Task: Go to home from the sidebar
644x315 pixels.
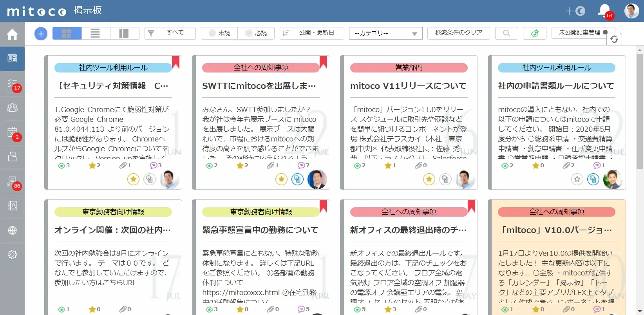Action: click(x=12, y=34)
